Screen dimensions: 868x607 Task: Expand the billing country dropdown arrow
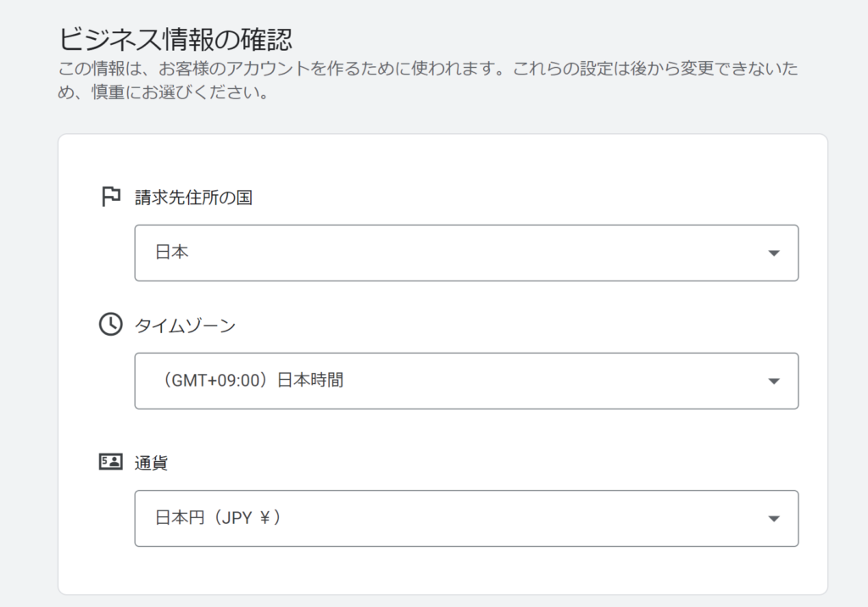pyautogui.click(x=774, y=253)
